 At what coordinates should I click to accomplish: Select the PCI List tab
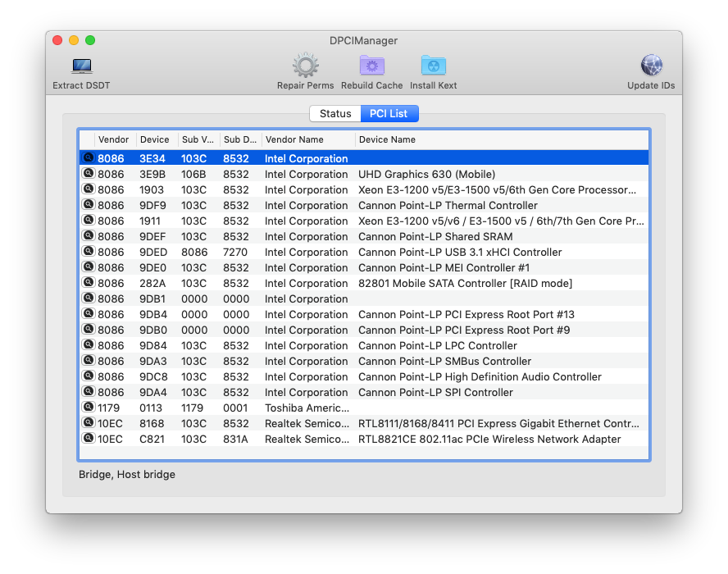coord(389,113)
